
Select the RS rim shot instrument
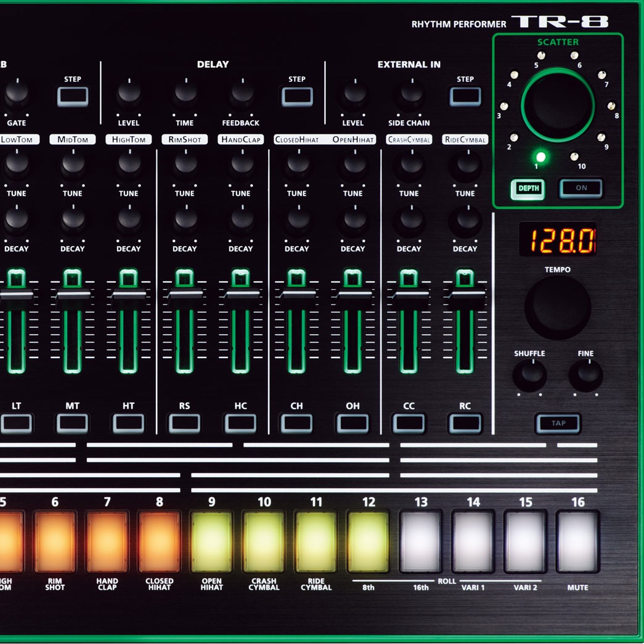(x=184, y=422)
